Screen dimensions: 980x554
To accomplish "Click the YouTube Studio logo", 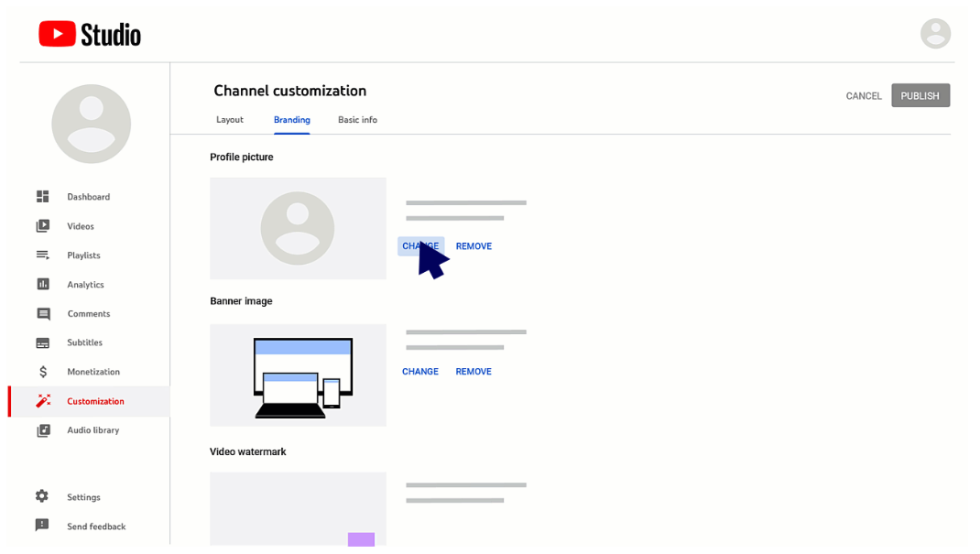I will [89, 33].
